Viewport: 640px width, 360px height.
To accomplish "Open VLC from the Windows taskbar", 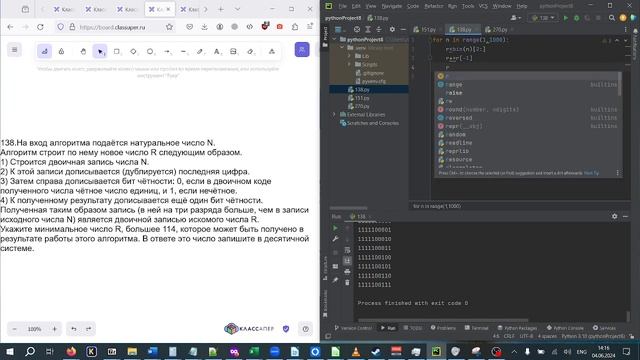I will [356, 351].
